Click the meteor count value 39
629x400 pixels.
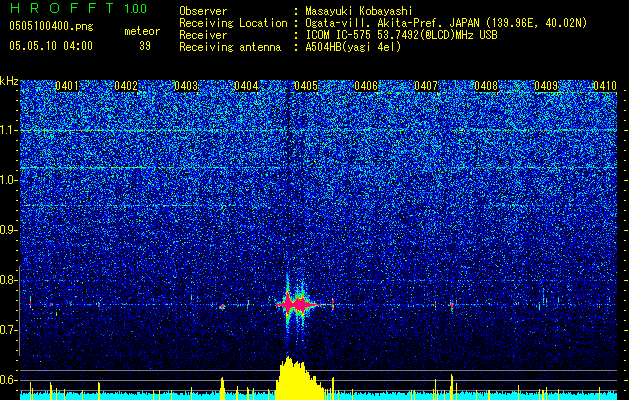pyautogui.click(x=145, y=46)
